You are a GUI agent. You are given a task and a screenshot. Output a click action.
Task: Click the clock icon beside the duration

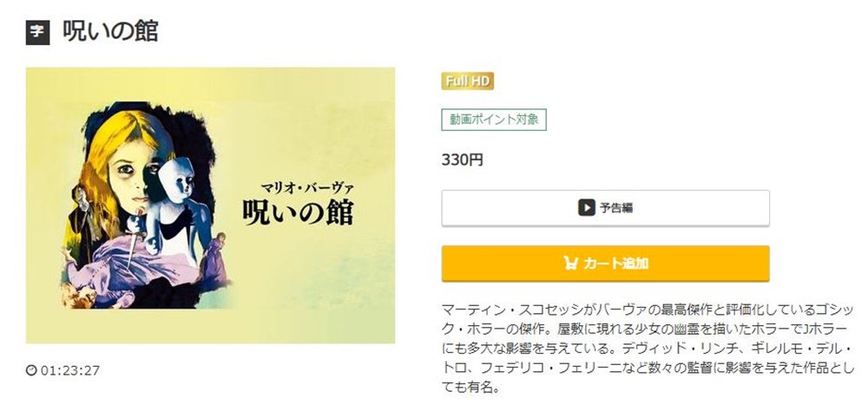pos(31,370)
